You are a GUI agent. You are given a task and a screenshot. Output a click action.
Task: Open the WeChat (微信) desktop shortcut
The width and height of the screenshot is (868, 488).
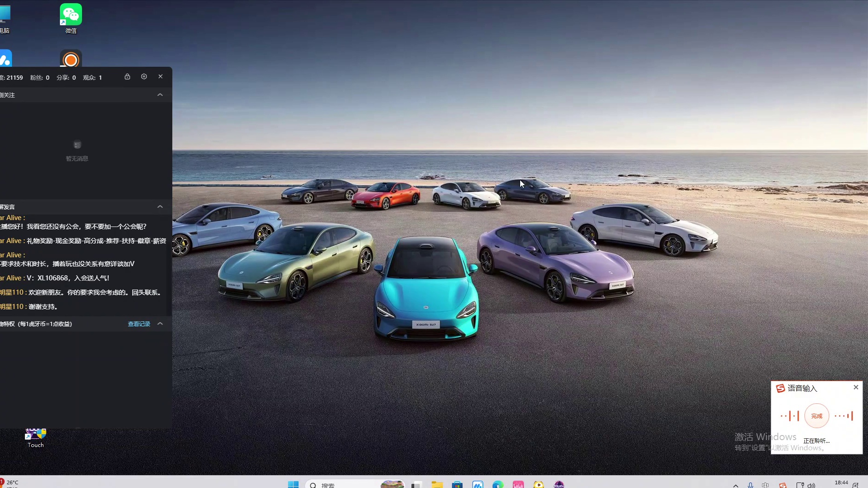coord(71,18)
